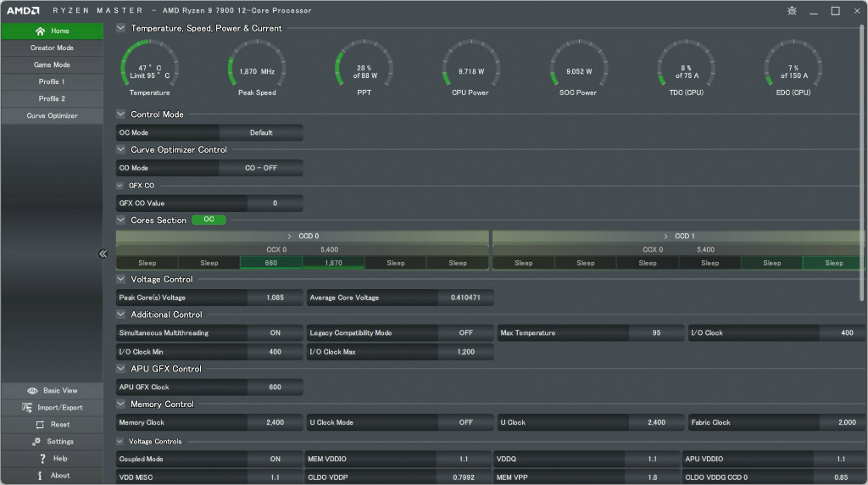Collapse the Additional Control section

(120, 315)
